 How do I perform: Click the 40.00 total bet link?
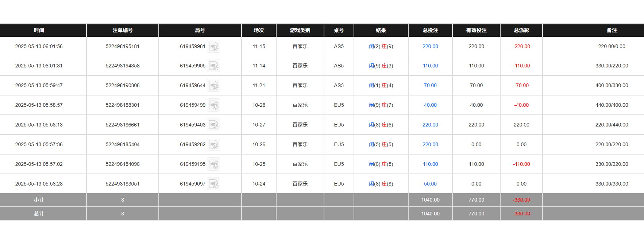[x=430, y=105]
